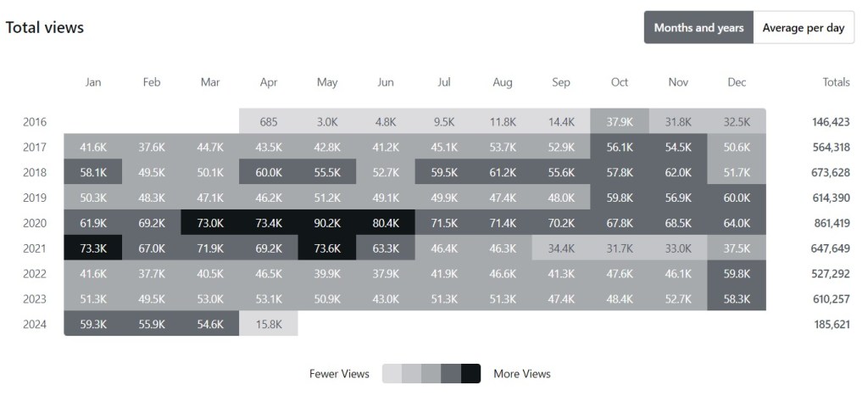Click the darkest swatch in the legend

point(470,374)
